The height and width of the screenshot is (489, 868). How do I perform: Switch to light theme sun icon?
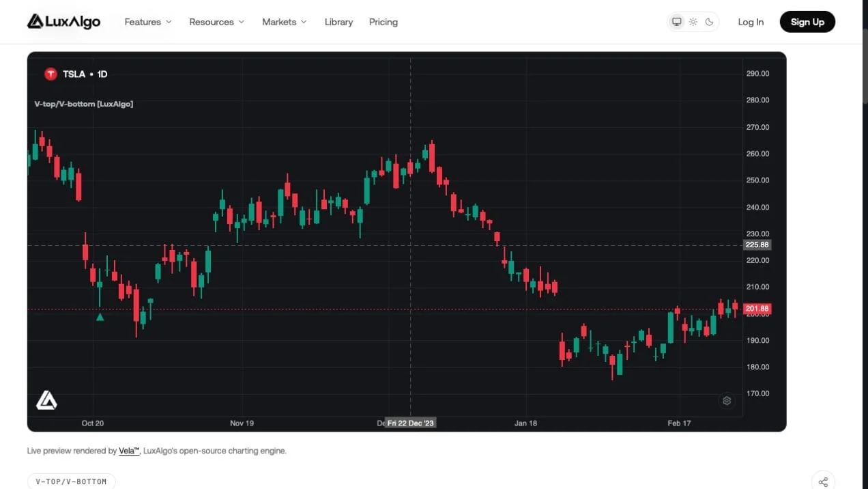click(x=693, y=22)
